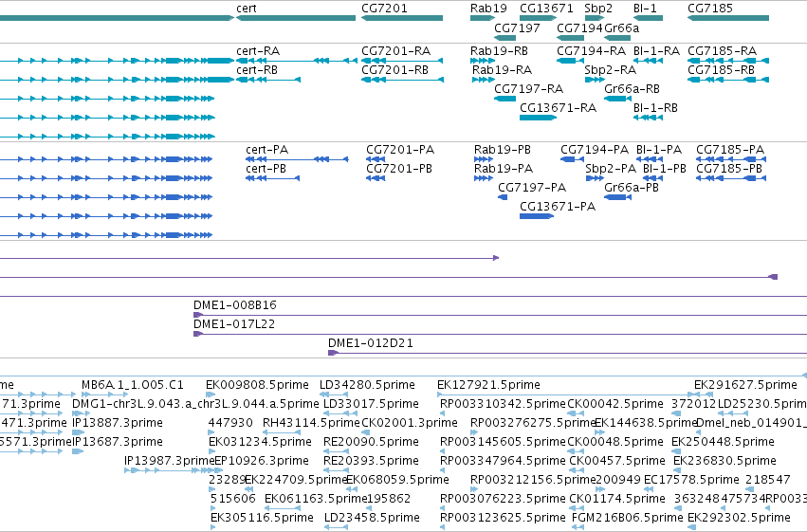Click the cert gene label

[246, 9]
